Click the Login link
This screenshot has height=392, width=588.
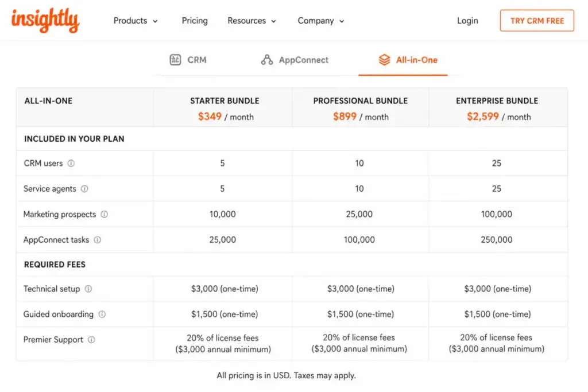(467, 21)
